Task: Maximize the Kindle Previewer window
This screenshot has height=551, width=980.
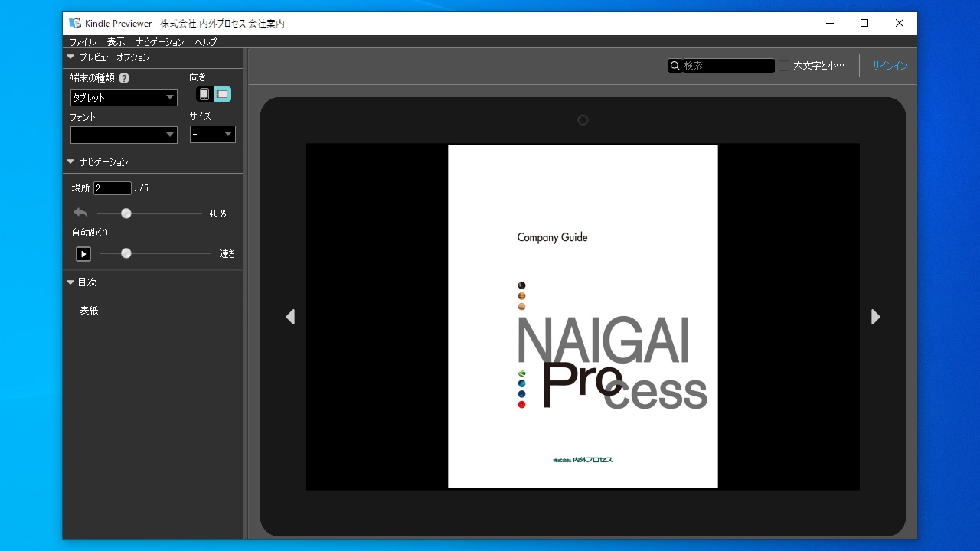Action: [x=864, y=23]
